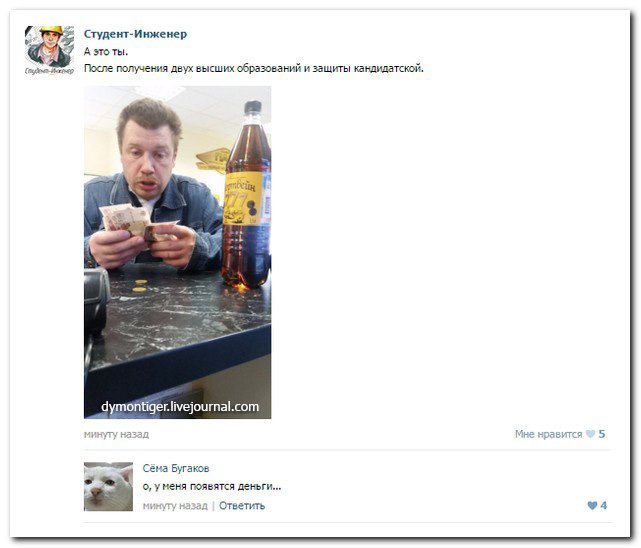
Task: Click the comment like count 4
Action: point(603,506)
